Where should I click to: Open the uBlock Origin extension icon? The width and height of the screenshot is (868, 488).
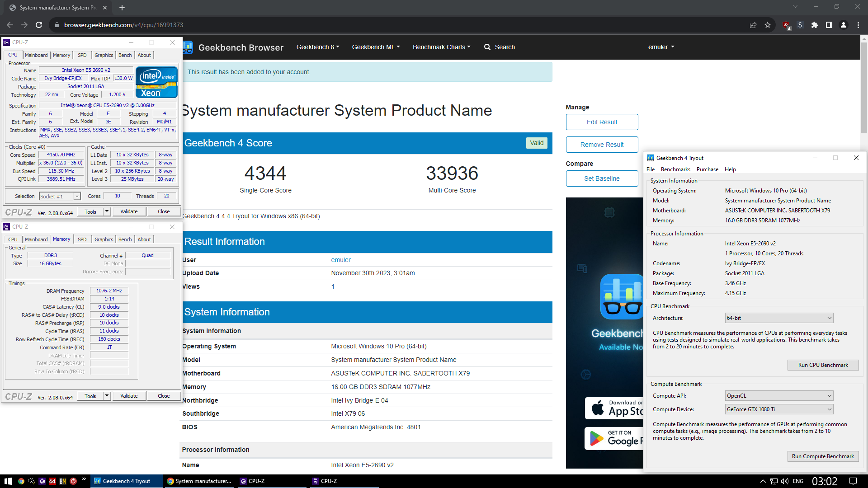[786, 25]
